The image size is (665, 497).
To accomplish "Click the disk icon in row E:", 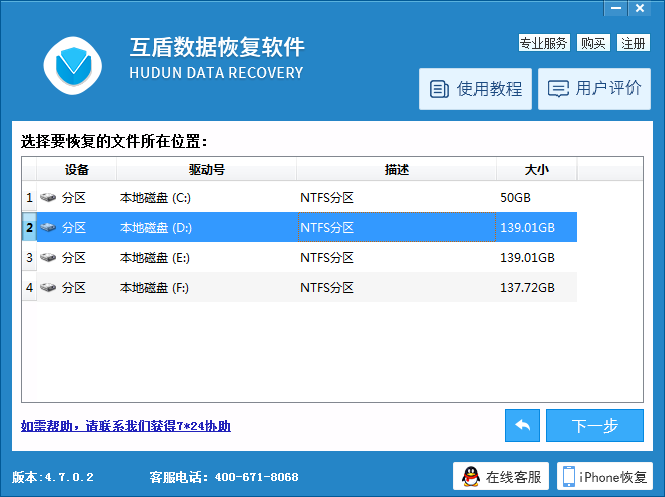I will coord(48,257).
